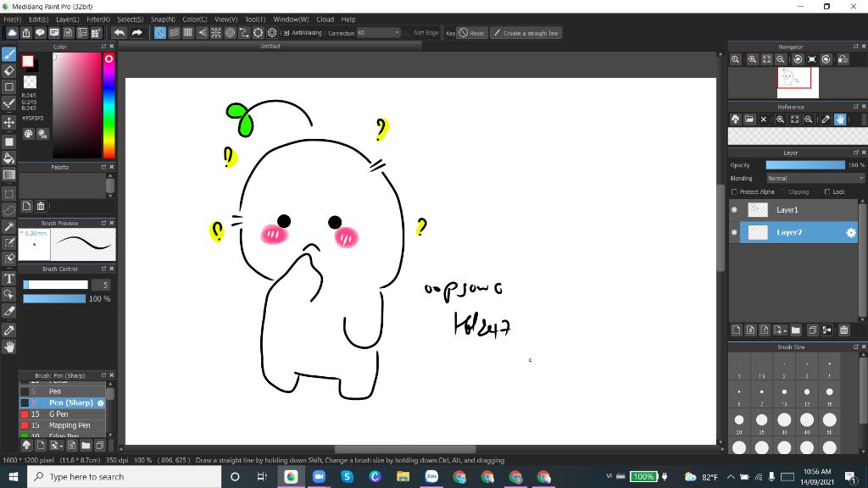Toggle the Soft Edge checkbox
The height and width of the screenshot is (488, 868).
click(x=408, y=33)
